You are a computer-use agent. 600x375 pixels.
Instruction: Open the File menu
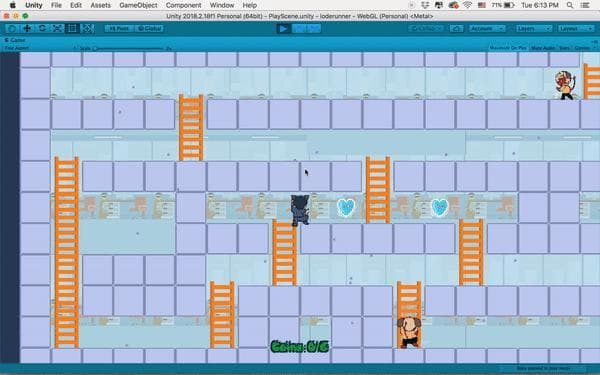[x=56, y=5]
